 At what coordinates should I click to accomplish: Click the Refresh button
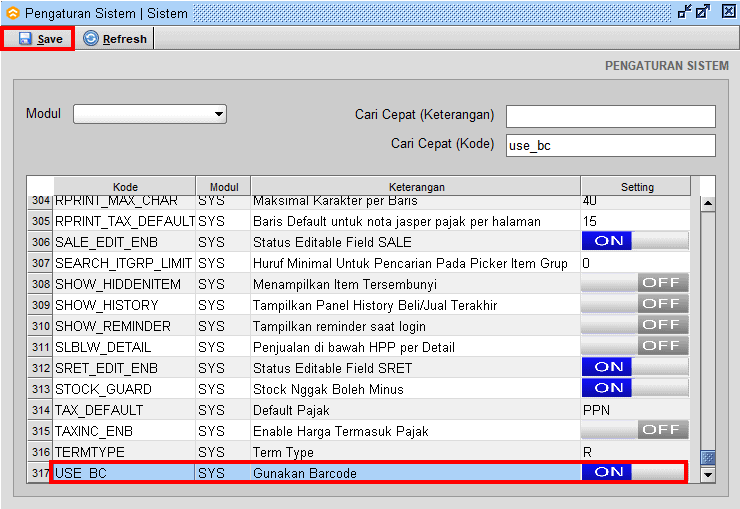click(115, 39)
